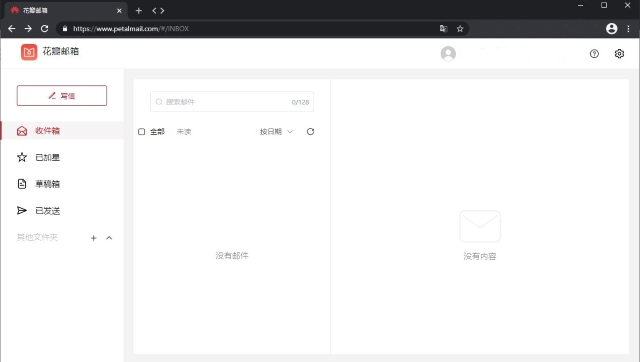Collapse the 其他文件夹 section chevron

click(109, 238)
